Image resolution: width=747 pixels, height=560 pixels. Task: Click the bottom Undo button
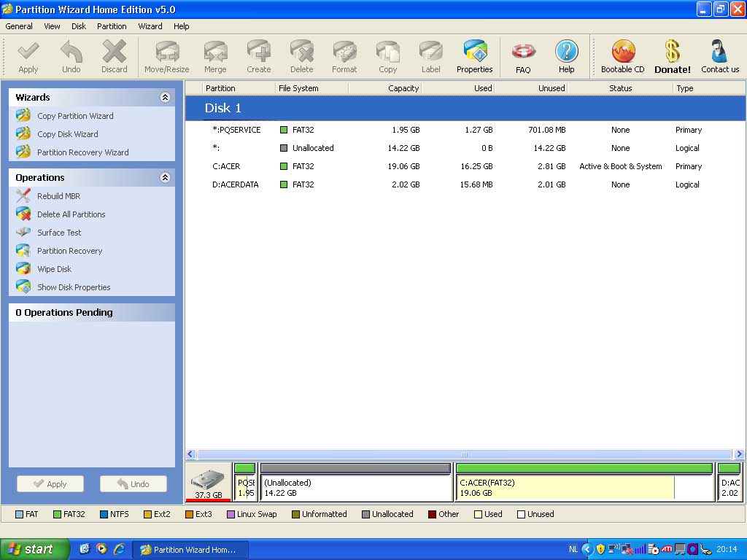tap(133, 484)
